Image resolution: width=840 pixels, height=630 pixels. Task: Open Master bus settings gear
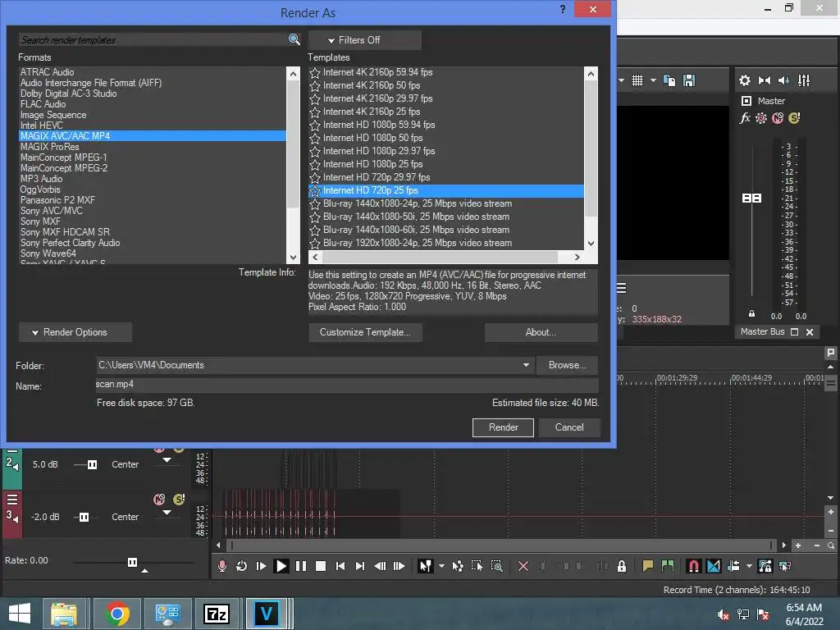[745, 80]
